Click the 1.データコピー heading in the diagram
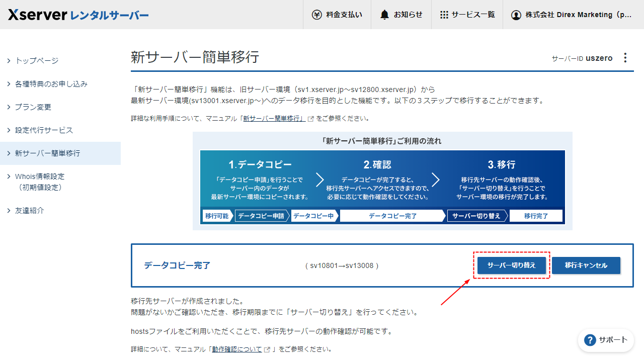 (260, 165)
